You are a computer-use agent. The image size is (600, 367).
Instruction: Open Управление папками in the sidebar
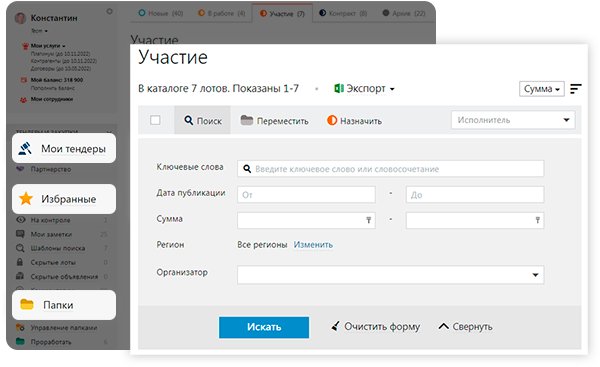coord(64,328)
